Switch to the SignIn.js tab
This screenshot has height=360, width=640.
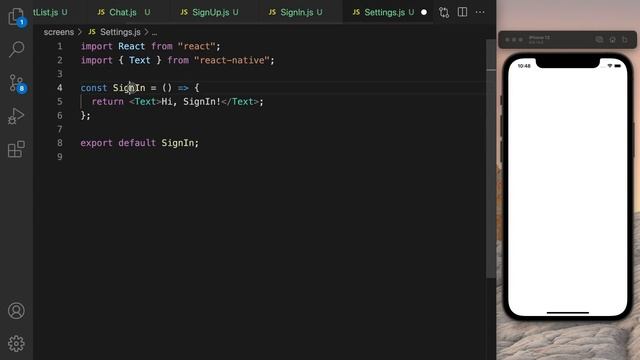(296, 12)
